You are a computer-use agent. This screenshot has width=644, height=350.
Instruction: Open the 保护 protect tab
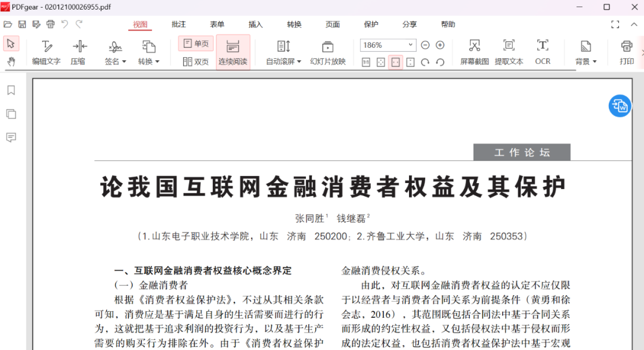371,24
